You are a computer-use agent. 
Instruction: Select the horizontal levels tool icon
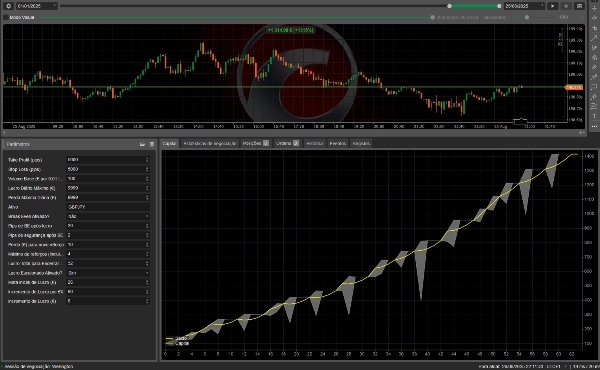[x=594, y=106]
